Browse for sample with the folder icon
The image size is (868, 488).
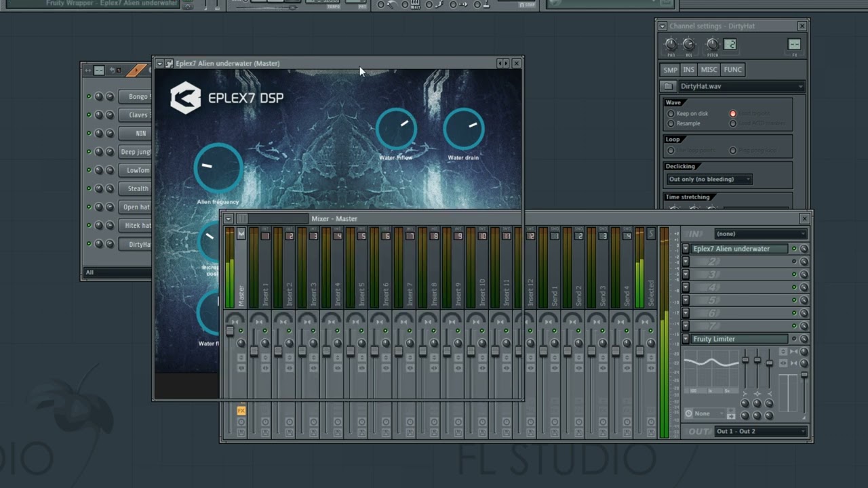[x=668, y=87]
